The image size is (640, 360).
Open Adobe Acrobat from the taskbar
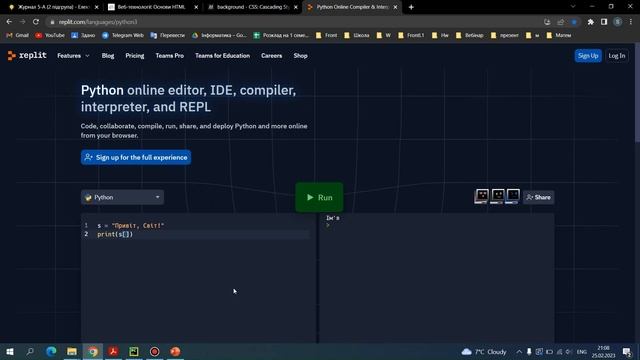click(113, 351)
